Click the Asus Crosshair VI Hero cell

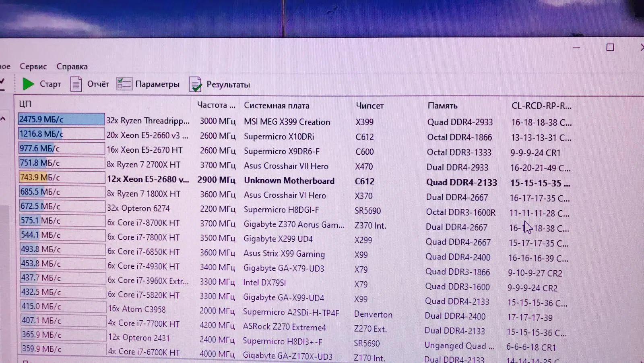pos(285,195)
